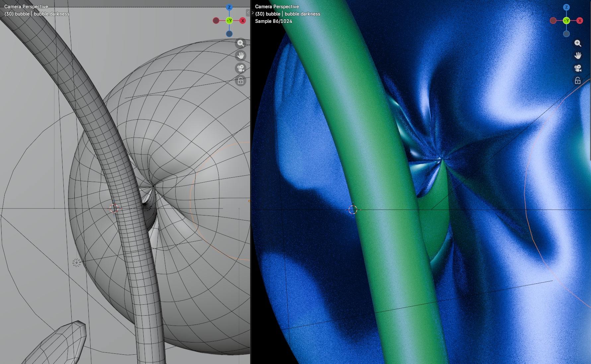Click the zoom magnifier in the left viewport
Viewport: 591px width, 364px height.
241,43
